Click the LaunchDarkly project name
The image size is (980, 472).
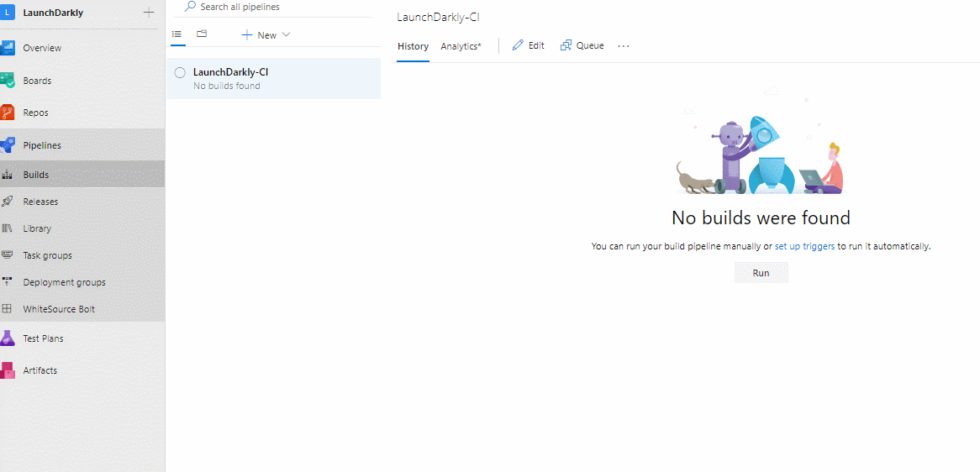(53, 13)
